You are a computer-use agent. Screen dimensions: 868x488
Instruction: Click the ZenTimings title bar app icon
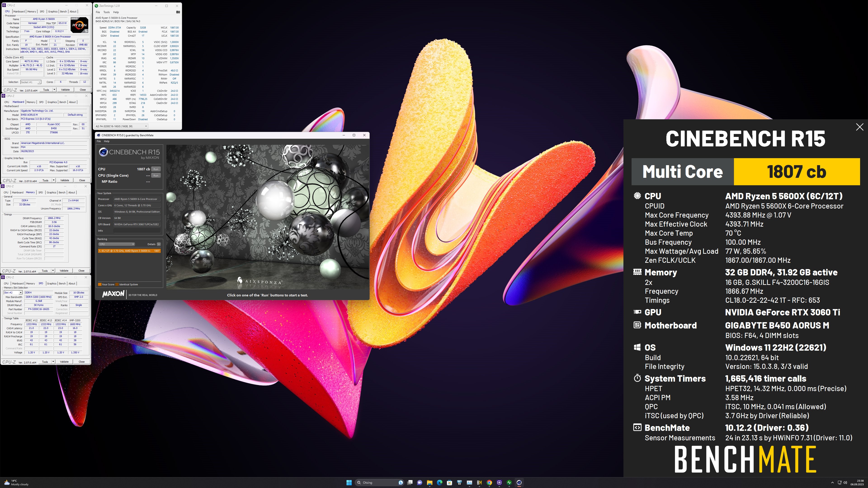pos(97,6)
